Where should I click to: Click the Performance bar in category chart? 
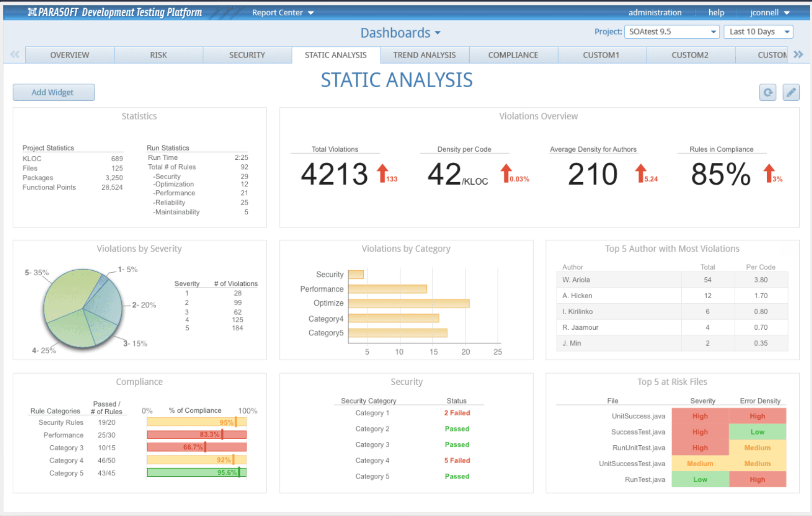388,289
